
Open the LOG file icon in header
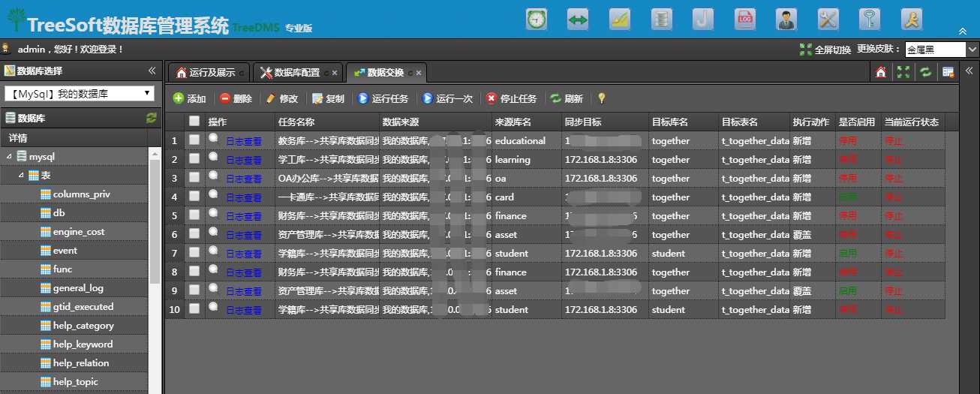[744, 20]
